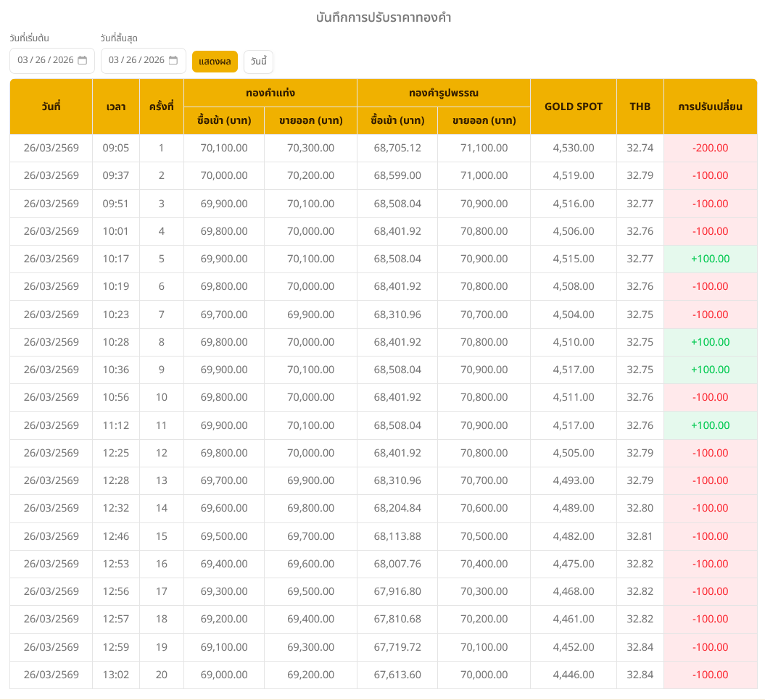Select the 13:02 time cell
This screenshot has height=700, width=765.
116,675
